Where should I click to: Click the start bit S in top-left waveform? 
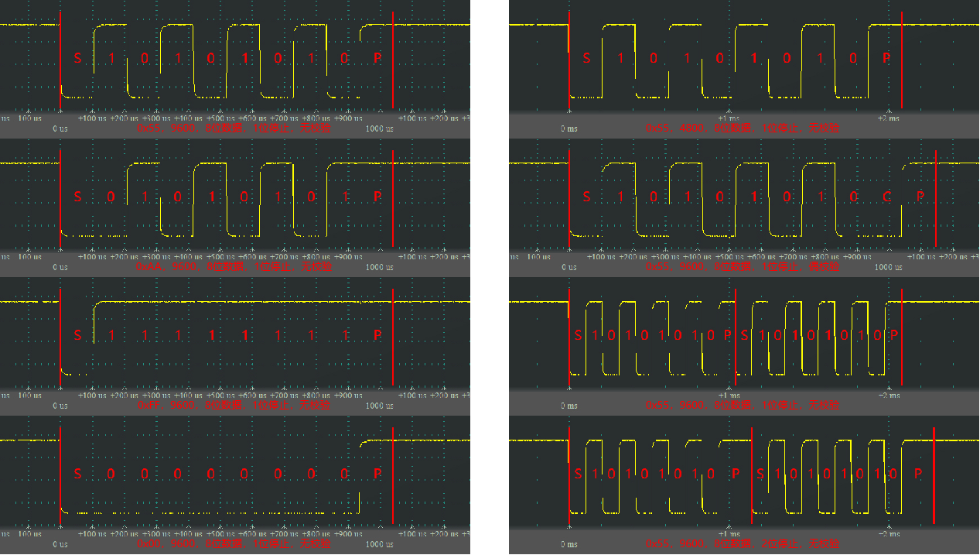77,58
